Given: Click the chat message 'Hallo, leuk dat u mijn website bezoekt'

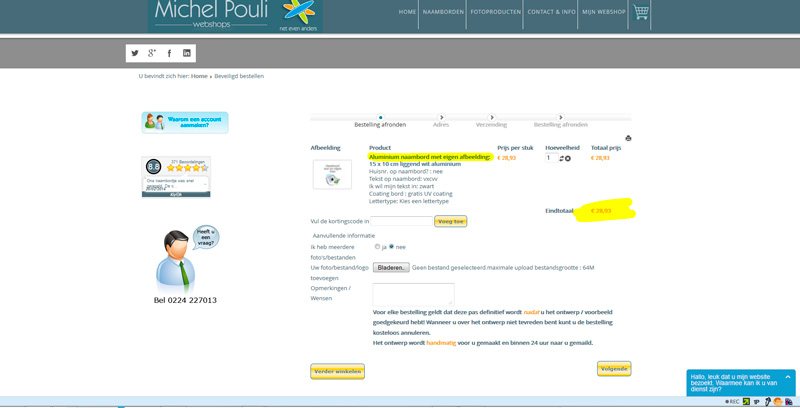Looking at the screenshot, I should coord(734,383).
